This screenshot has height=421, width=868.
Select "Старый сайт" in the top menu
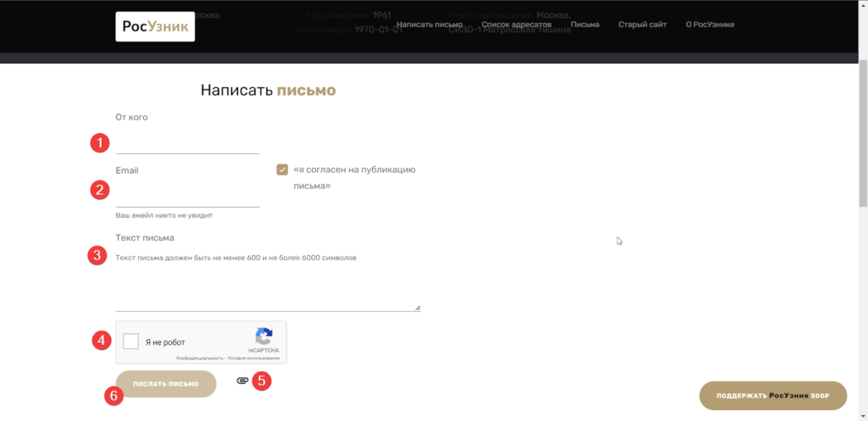click(642, 25)
